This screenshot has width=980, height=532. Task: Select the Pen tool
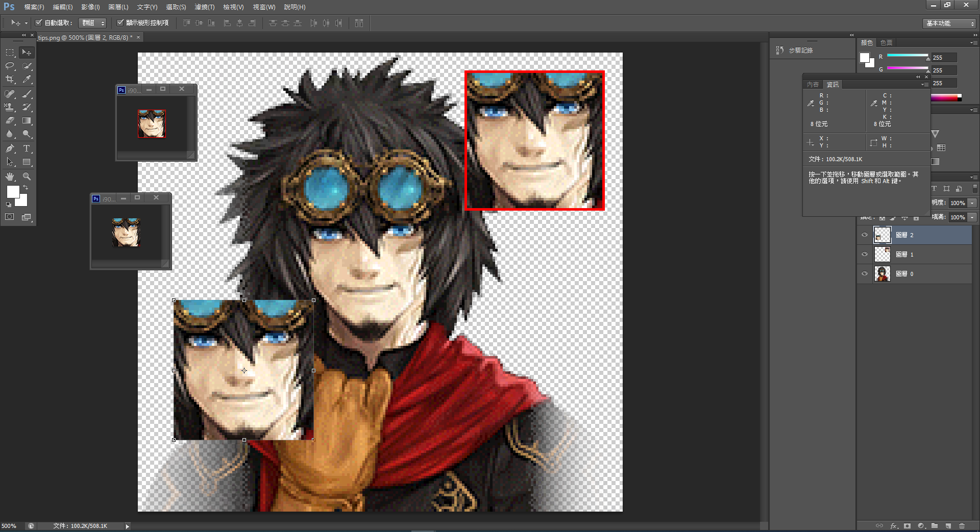tap(10, 148)
